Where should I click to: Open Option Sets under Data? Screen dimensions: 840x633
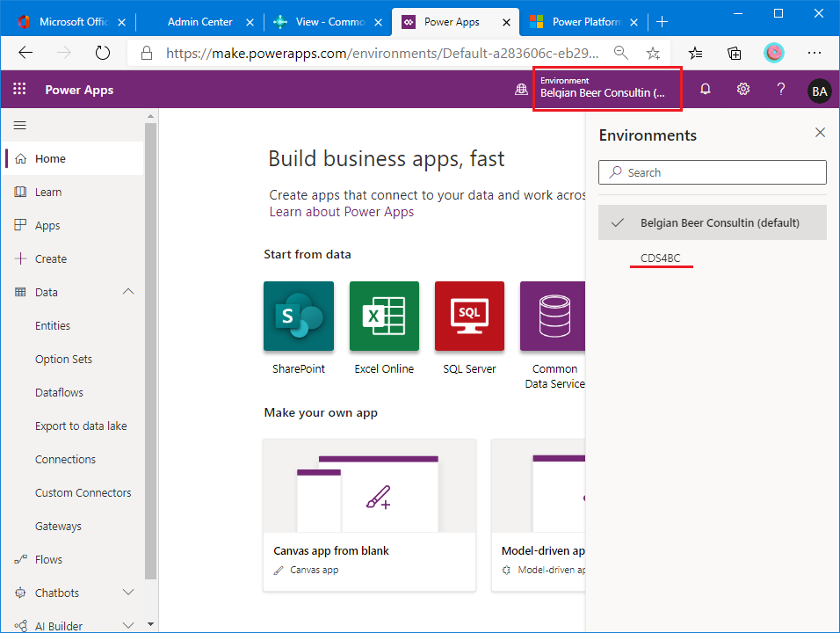point(63,359)
